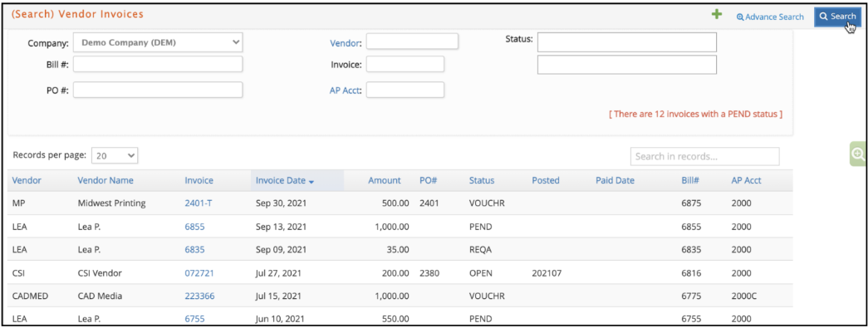Click the Sep 30, 2021 invoice date
The width and height of the screenshot is (868, 328).
282,203
